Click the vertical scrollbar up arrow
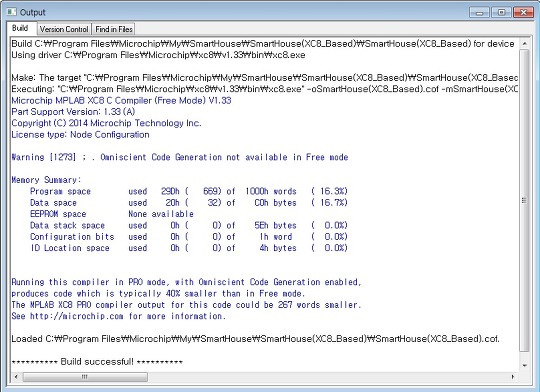 pyautogui.click(x=524, y=44)
